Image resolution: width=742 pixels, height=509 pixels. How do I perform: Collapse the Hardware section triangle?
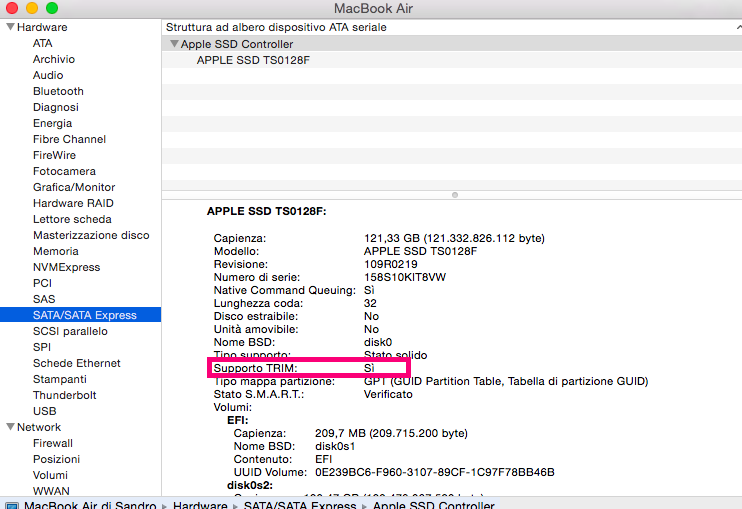(10, 27)
